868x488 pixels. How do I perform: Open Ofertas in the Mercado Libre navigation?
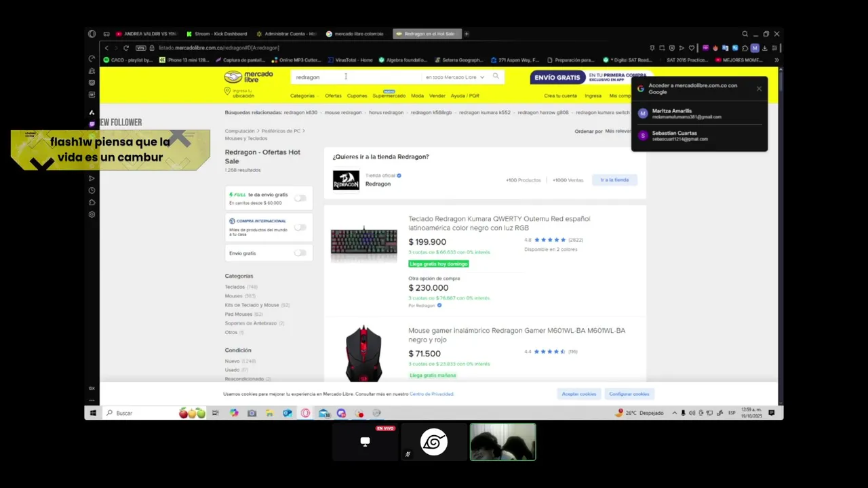(x=333, y=96)
